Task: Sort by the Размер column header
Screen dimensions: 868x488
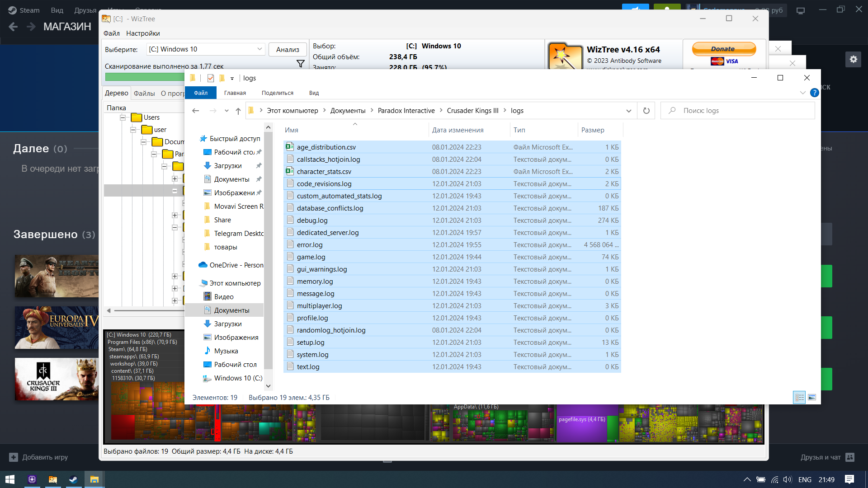Action: [599, 130]
